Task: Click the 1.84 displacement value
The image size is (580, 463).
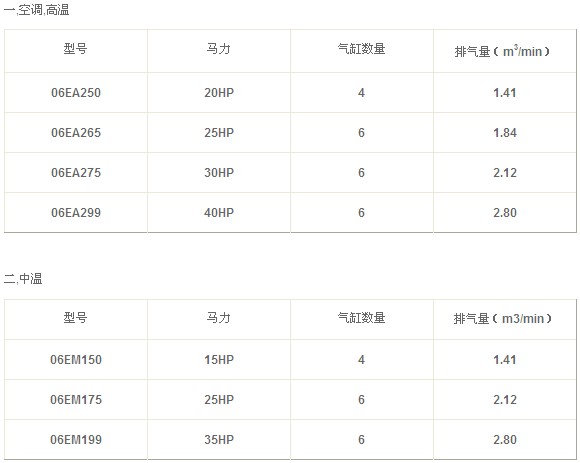Action: [505, 132]
